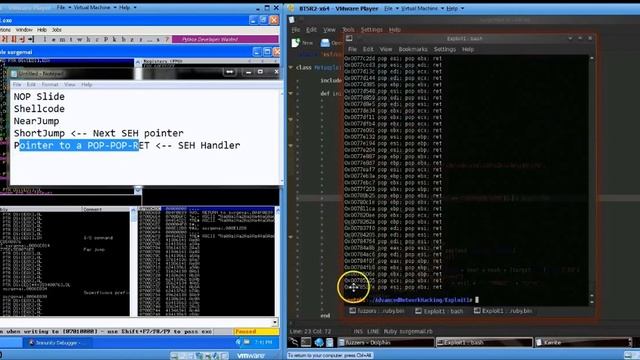Click Konsole scrollbar down arrow

(x=591, y=302)
